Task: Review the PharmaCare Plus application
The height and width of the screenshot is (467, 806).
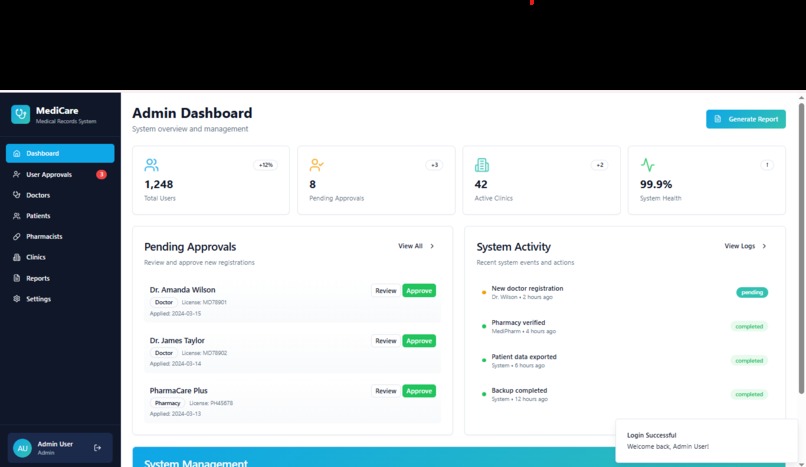Action: 386,391
